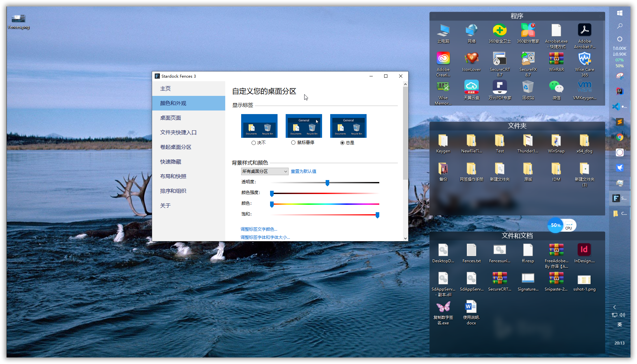Click the 饱和 slider handle
Viewport: 637px width, 364px height.
tap(377, 215)
